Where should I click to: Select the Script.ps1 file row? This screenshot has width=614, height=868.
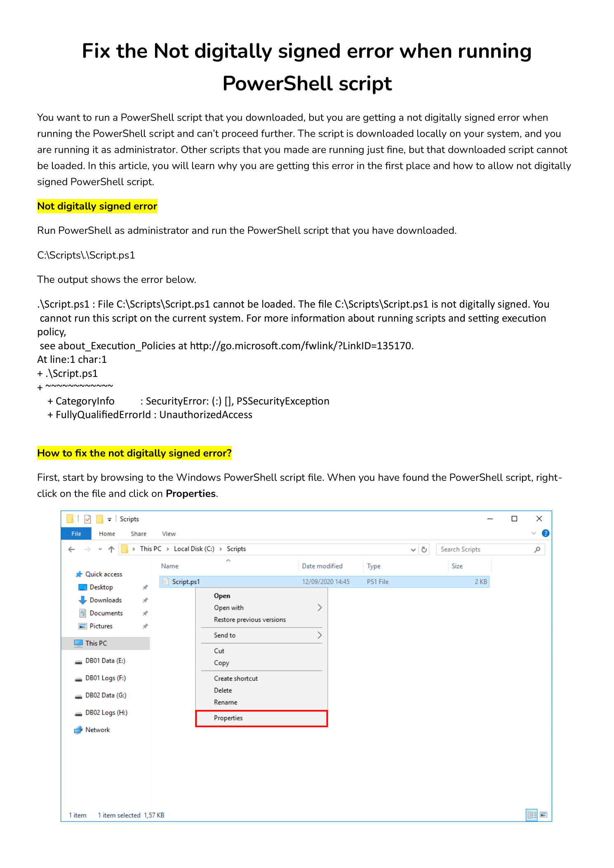(x=324, y=582)
